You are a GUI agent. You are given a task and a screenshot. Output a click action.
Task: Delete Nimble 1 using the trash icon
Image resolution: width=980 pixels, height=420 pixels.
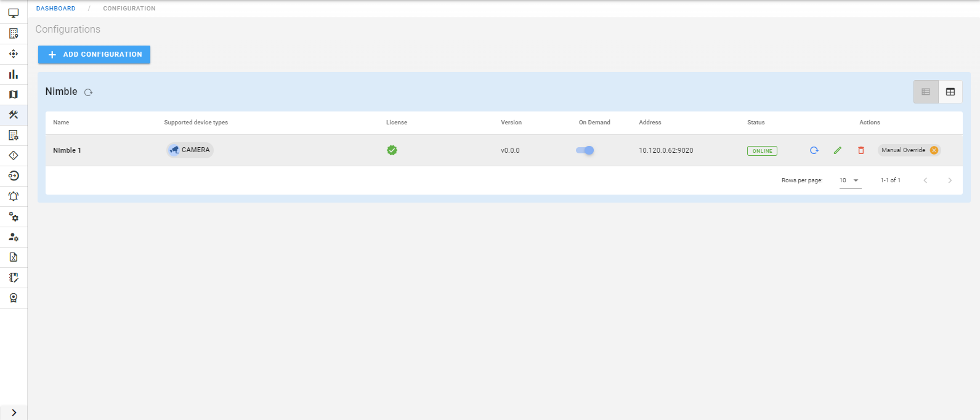[861, 150]
